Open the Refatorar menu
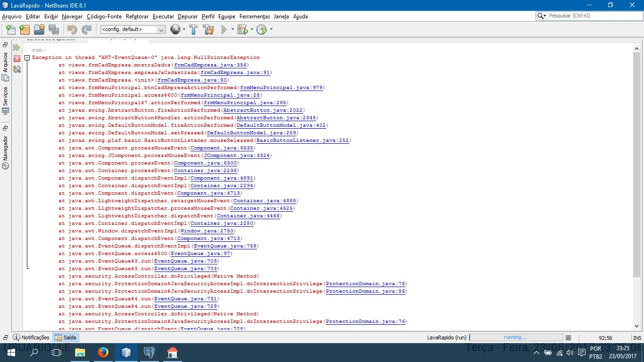Image resolution: width=644 pixels, height=362 pixels. (x=137, y=16)
